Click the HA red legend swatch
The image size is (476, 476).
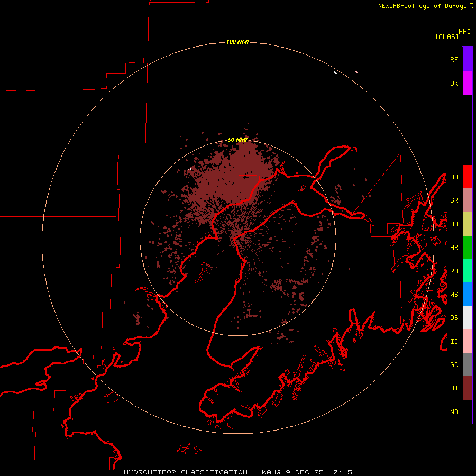[x=467, y=177]
